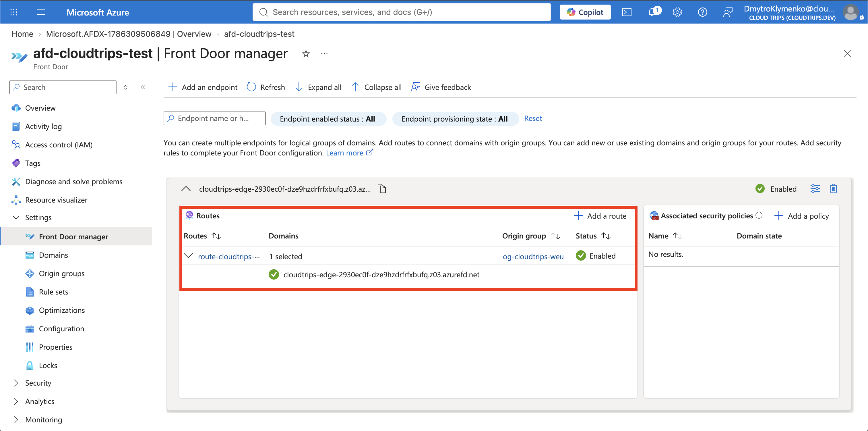
Task: Open the hamburger portal menu
Action: 41,12
